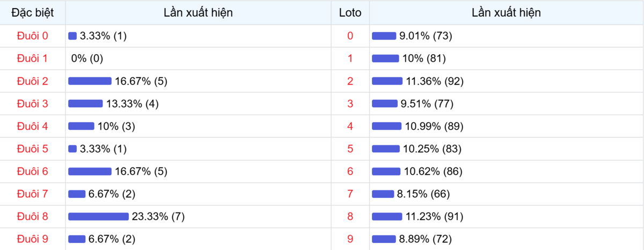Select Loto number 9
Screen dimensions: 644x250
[350, 239]
